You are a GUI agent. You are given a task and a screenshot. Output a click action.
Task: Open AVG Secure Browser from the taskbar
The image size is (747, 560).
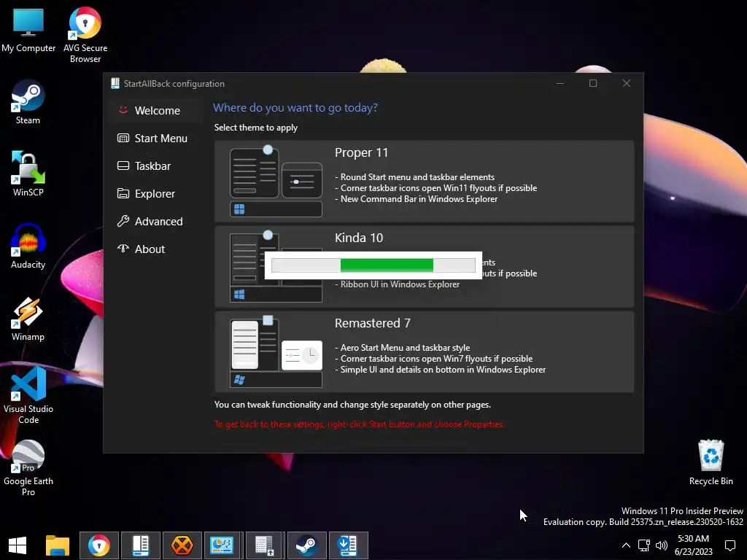coord(99,545)
